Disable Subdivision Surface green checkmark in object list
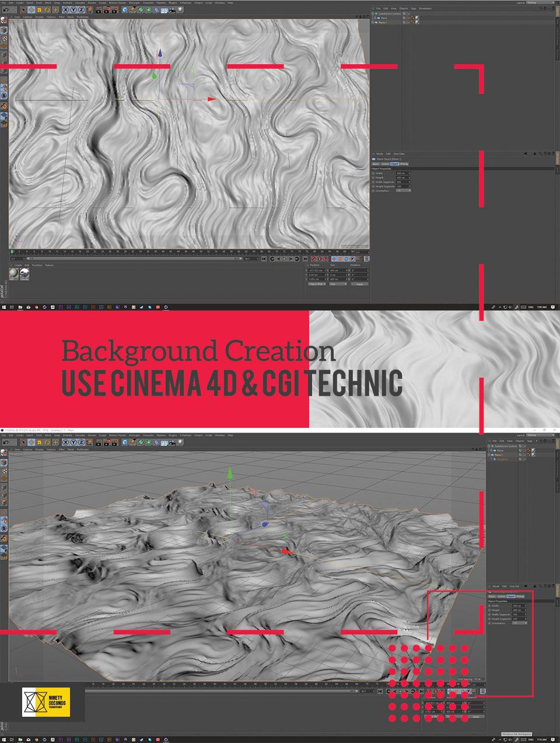Image resolution: width=560 pixels, height=743 pixels. [409, 13]
